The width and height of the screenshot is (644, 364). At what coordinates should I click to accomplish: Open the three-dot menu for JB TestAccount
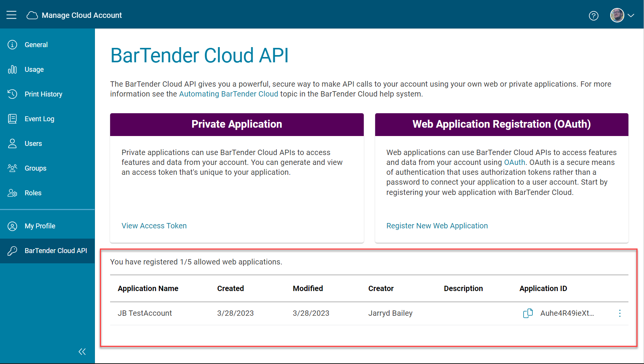[x=620, y=313]
